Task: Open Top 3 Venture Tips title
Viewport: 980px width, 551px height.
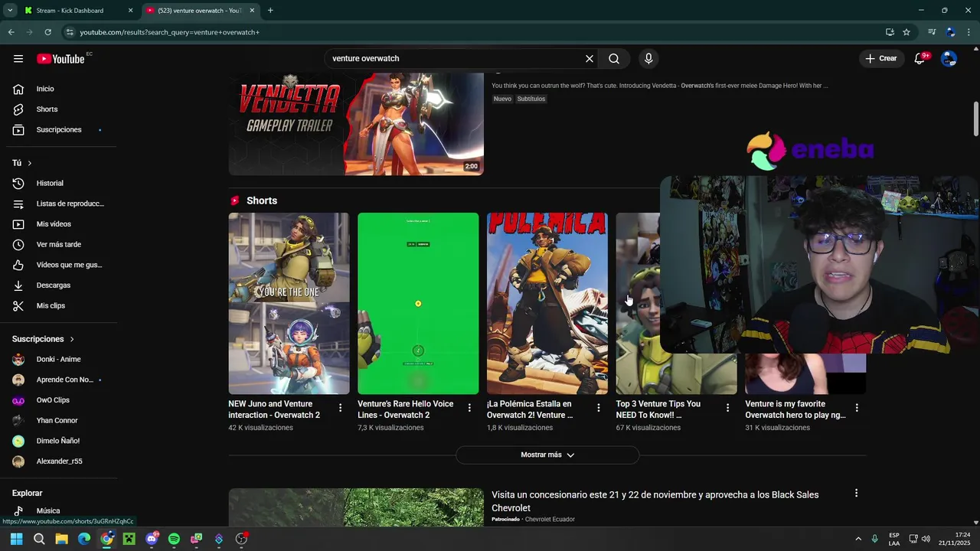Action: pyautogui.click(x=658, y=409)
